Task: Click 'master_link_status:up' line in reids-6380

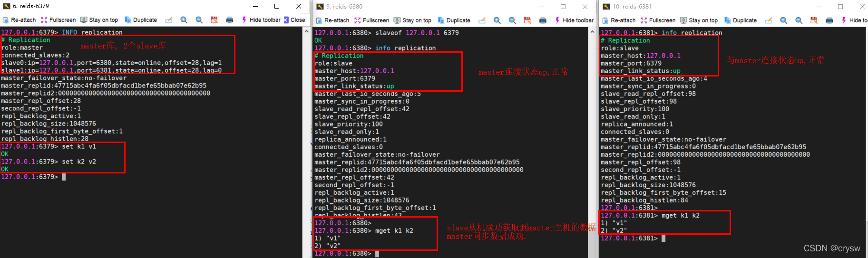Action: click(354, 86)
